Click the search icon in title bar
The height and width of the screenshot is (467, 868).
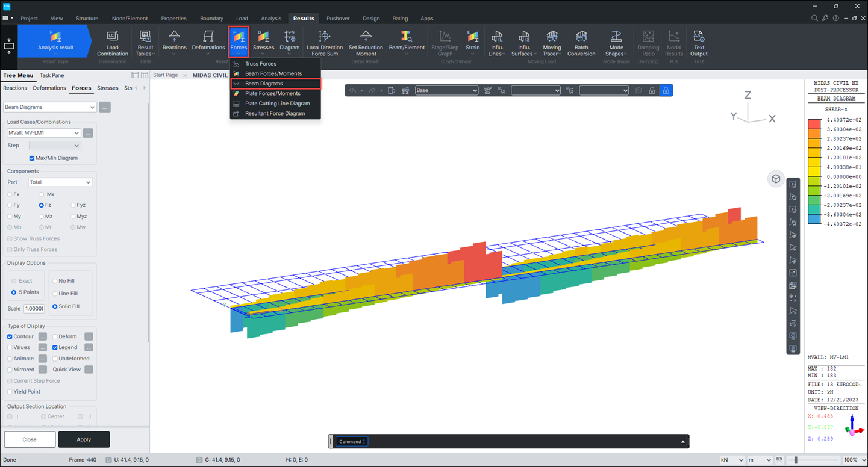click(x=814, y=19)
